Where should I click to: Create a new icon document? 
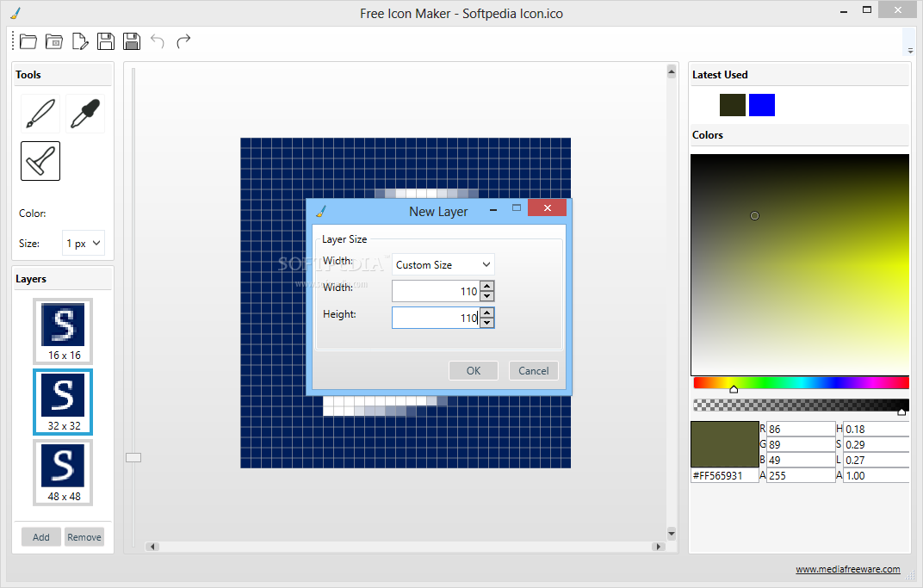80,40
